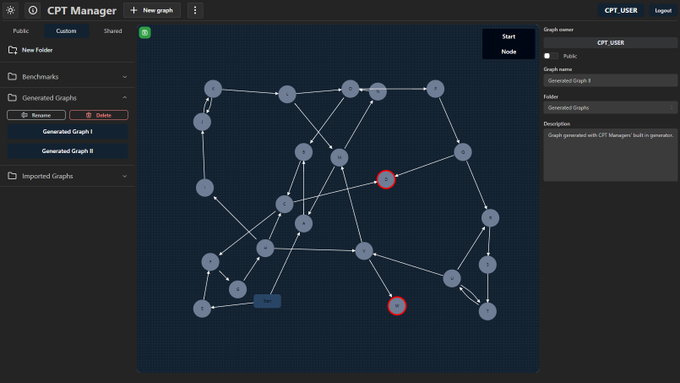Image resolution: width=680 pixels, height=383 pixels.
Task: Open Generated Graph II
Action: pyautogui.click(x=67, y=151)
